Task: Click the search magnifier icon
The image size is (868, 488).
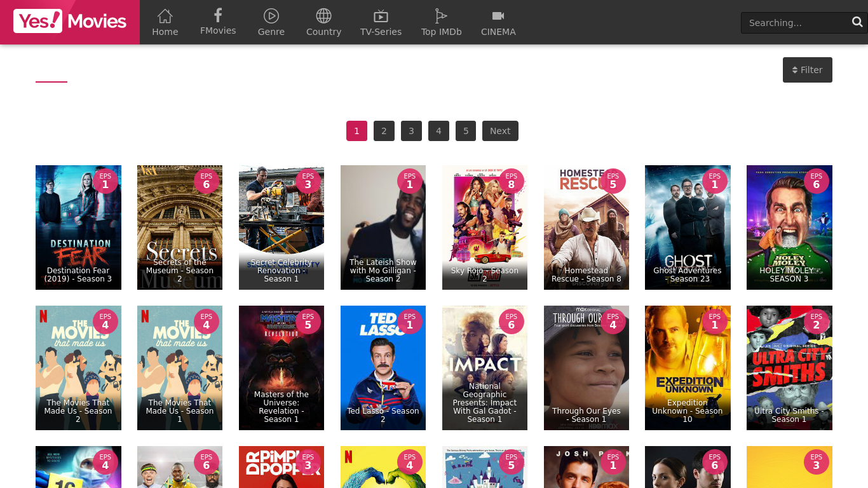Action: [857, 22]
